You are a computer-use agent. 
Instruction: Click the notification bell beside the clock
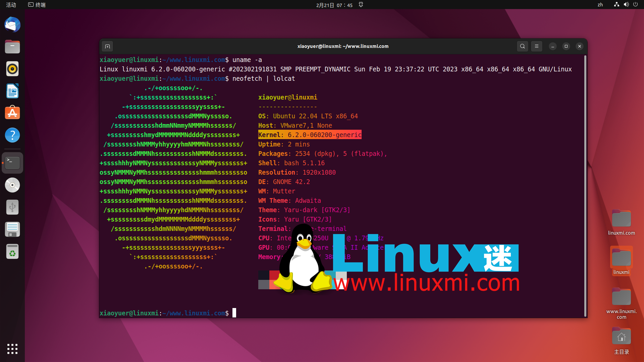click(x=361, y=5)
